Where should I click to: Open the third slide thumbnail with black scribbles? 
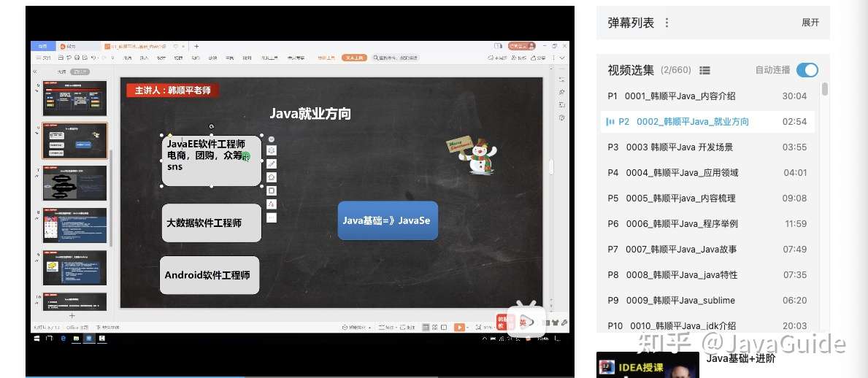click(x=74, y=183)
